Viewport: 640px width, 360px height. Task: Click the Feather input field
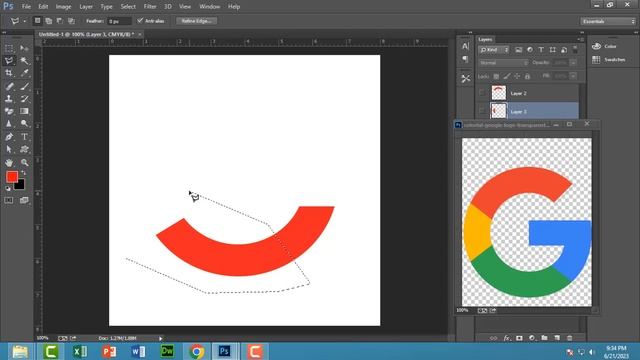(x=119, y=21)
